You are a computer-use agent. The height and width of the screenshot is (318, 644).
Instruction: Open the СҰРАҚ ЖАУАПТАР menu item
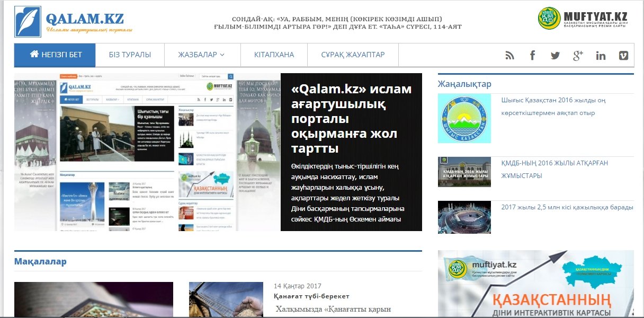pos(353,55)
